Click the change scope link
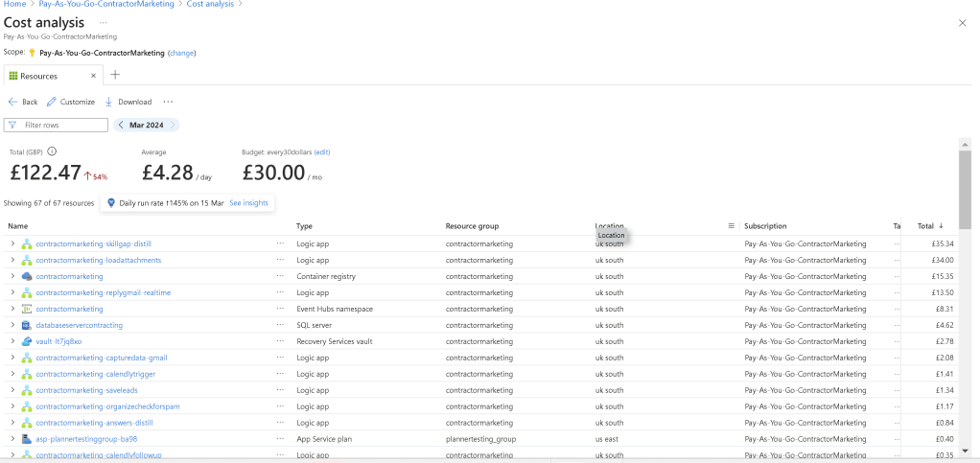Viewport: 980px width, 463px height. click(x=182, y=53)
